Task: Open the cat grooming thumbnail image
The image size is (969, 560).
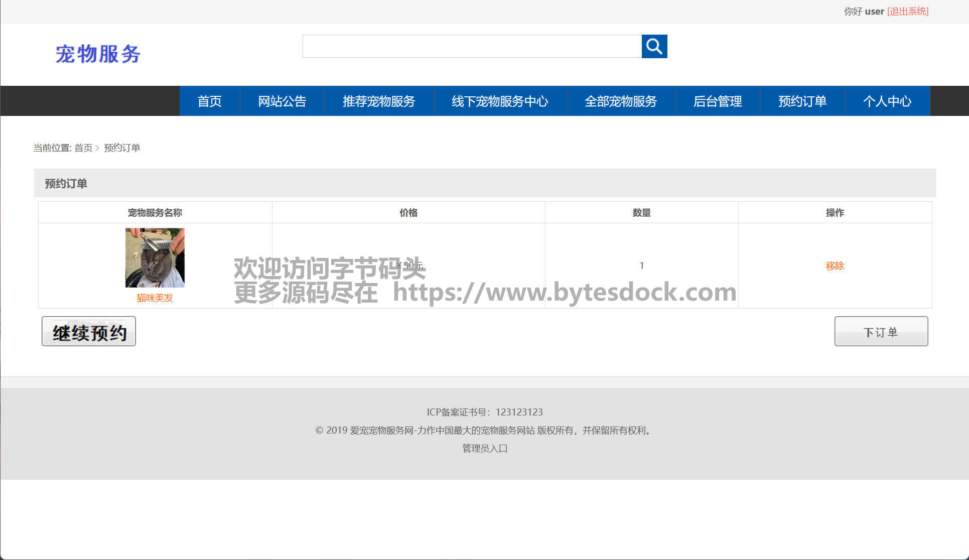Action: [155, 257]
